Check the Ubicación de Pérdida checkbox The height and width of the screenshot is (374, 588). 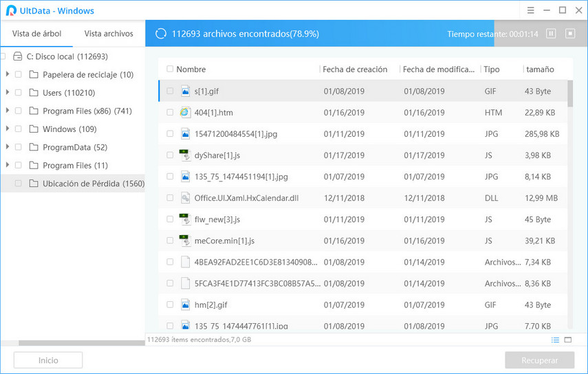(18, 184)
